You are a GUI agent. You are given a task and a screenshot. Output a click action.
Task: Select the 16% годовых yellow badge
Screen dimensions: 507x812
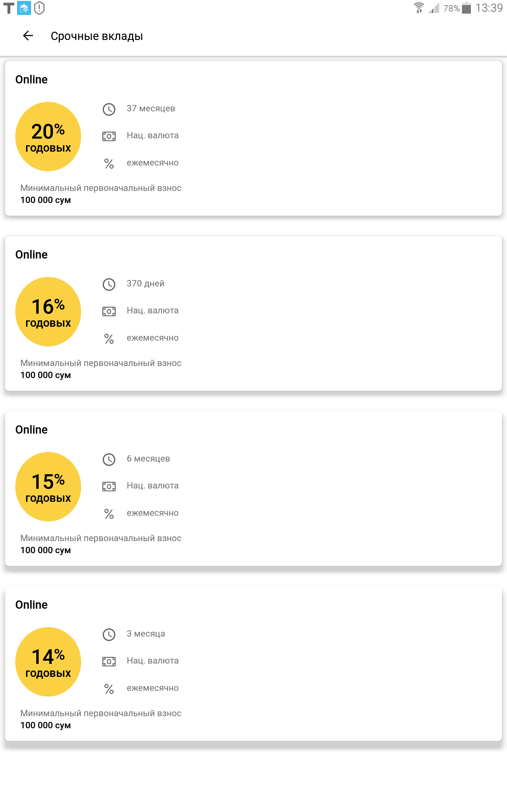48,312
